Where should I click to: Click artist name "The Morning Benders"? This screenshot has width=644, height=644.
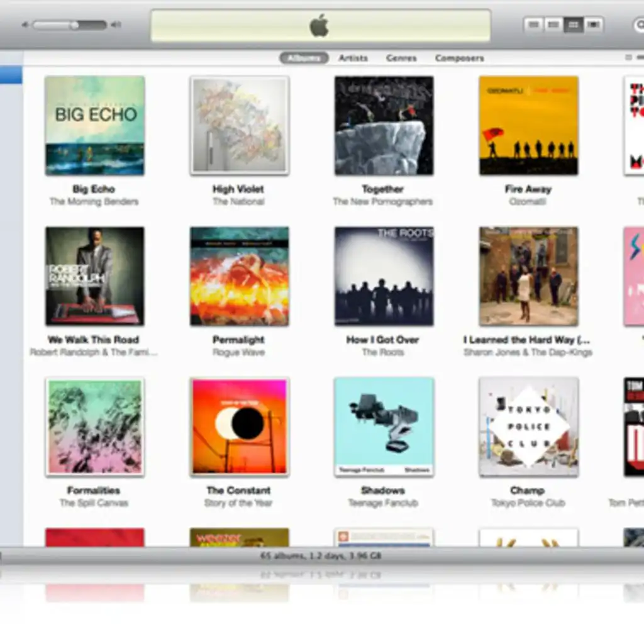94,202
